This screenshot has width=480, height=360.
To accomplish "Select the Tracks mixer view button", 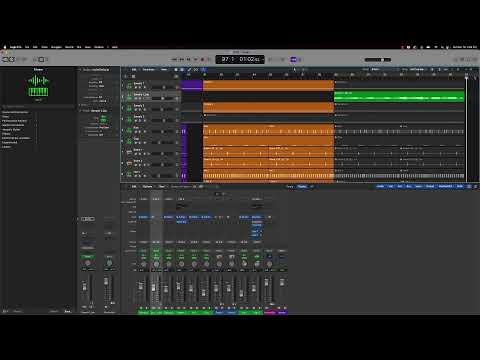I will [302, 186].
